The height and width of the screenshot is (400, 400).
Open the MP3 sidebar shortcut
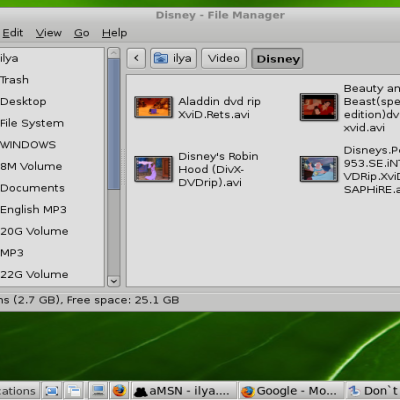12,253
